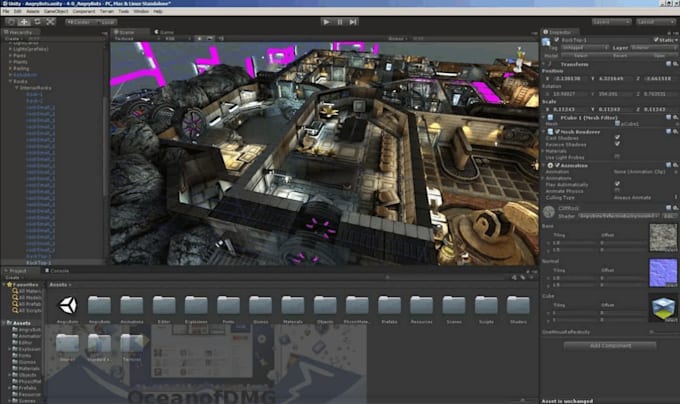The width and height of the screenshot is (680, 404).
Task: Select the Move tool in the toolbar
Action: (x=24, y=22)
